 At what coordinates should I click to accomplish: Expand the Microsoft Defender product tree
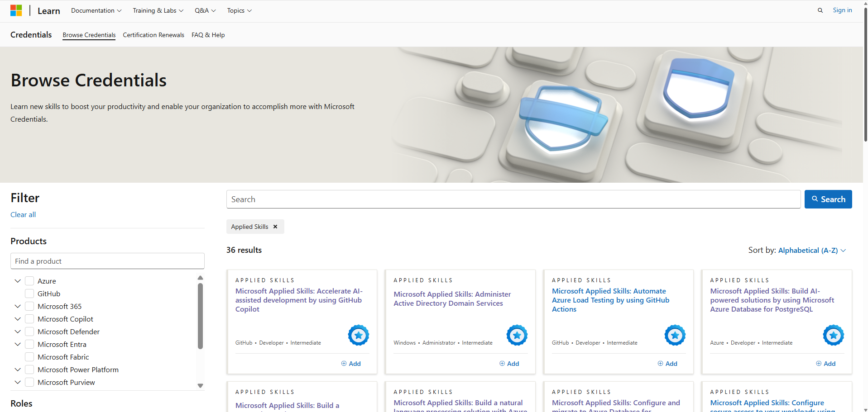[18, 331]
